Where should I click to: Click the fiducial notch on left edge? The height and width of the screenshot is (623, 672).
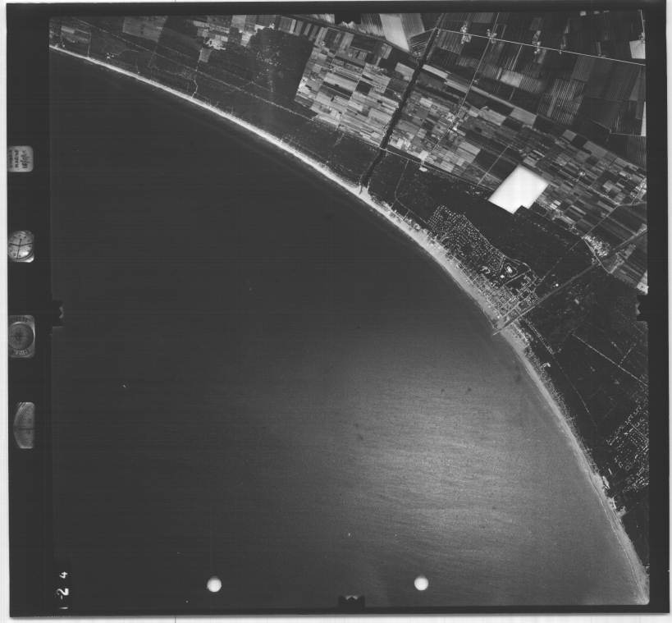[56, 314]
